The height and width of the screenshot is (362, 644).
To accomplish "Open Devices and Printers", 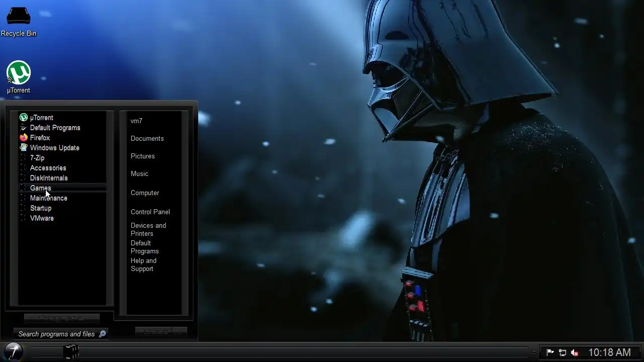I will tap(148, 230).
